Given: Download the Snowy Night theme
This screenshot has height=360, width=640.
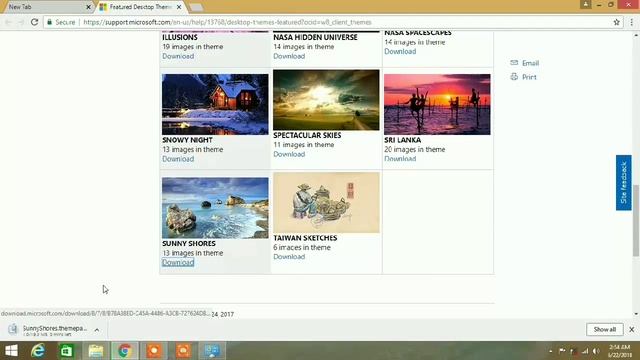Looking at the screenshot, I should point(178,159).
